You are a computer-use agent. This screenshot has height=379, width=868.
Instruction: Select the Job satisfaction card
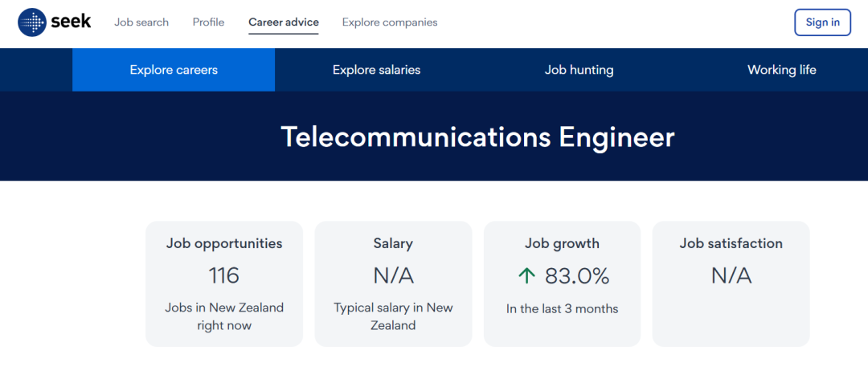(731, 283)
